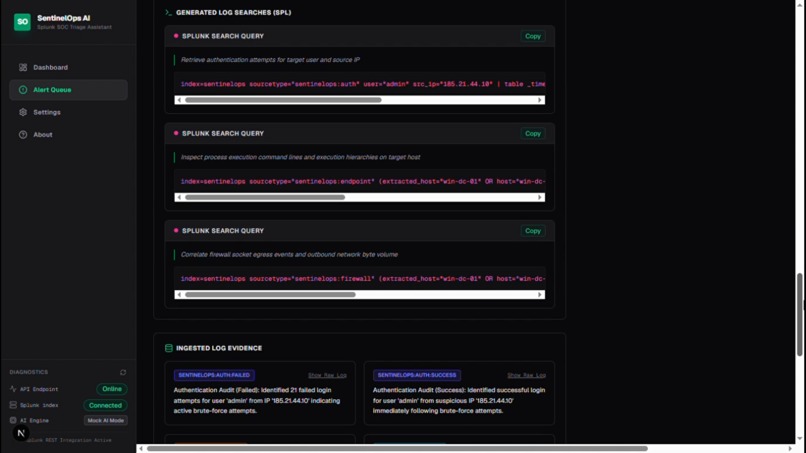Click the pink dot on the auth query card
Image resolution: width=806 pixels, height=453 pixels.
176,36
